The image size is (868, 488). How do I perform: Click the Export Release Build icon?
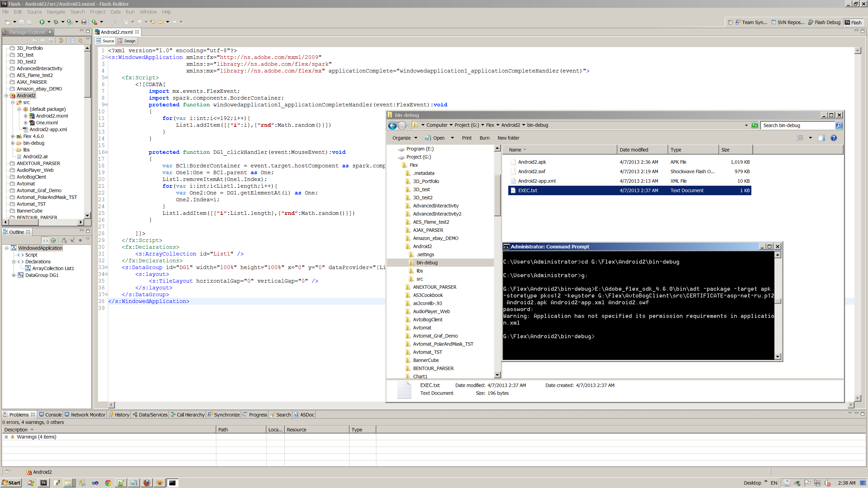(x=84, y=22)
